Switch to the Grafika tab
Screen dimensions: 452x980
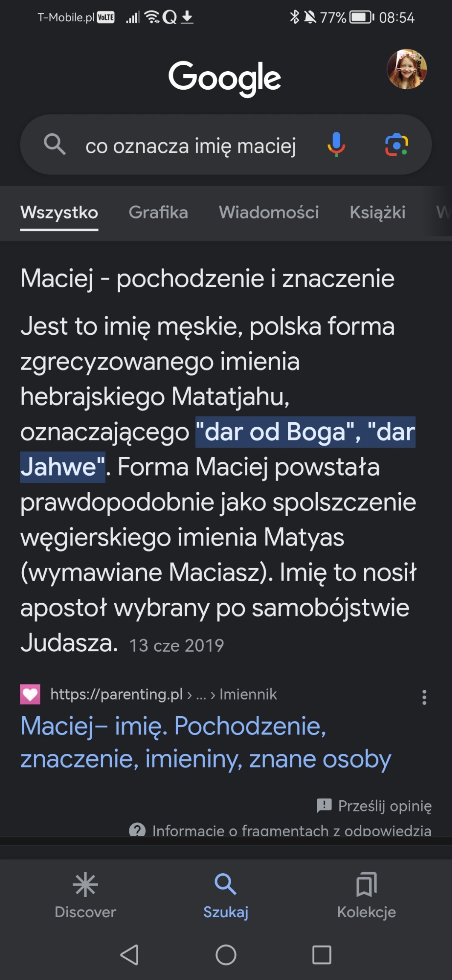click(158, 213)
